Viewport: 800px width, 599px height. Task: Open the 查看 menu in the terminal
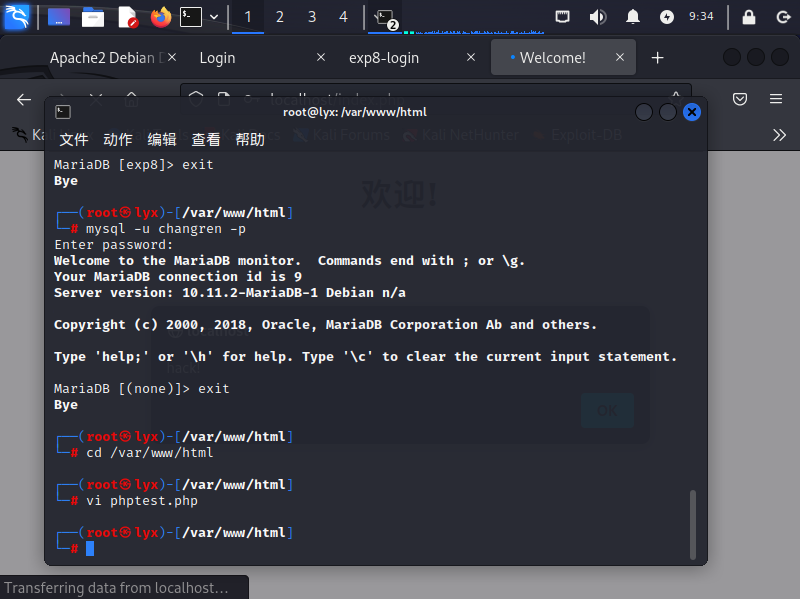click(x=206, y=139)
